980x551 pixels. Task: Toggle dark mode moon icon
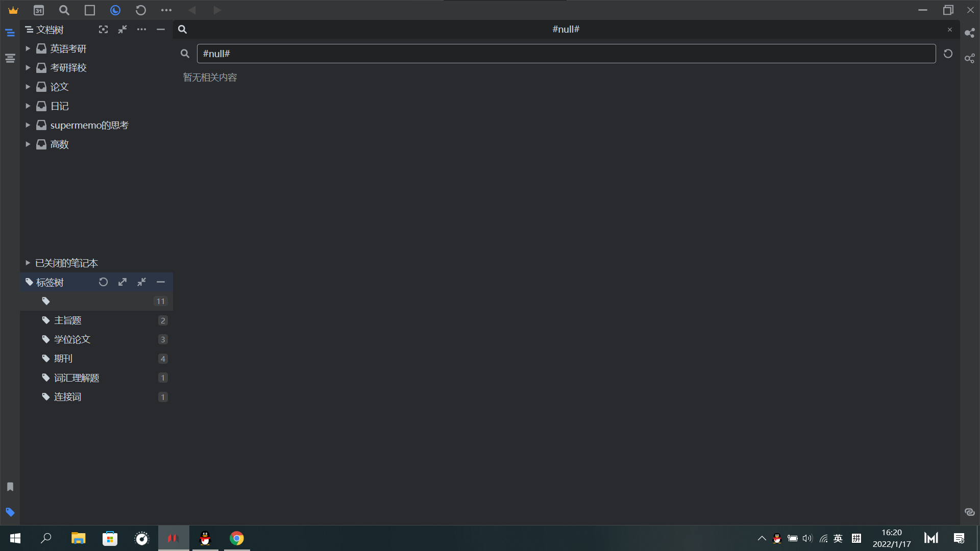(x=115, y=10)
